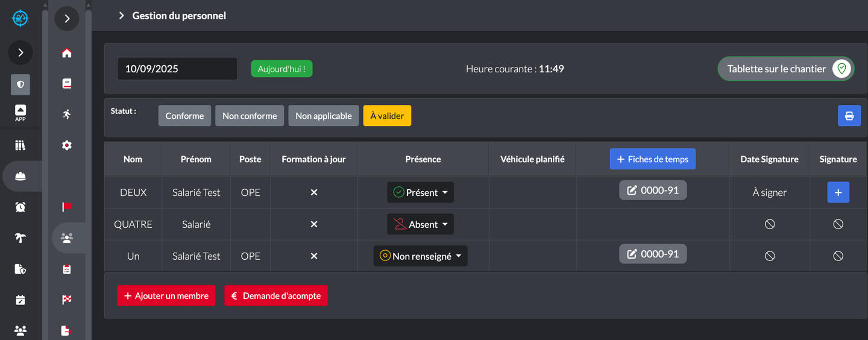This screenshot has height=340, width=868.
Task: Select the running person icon
Action: (67, 114)
